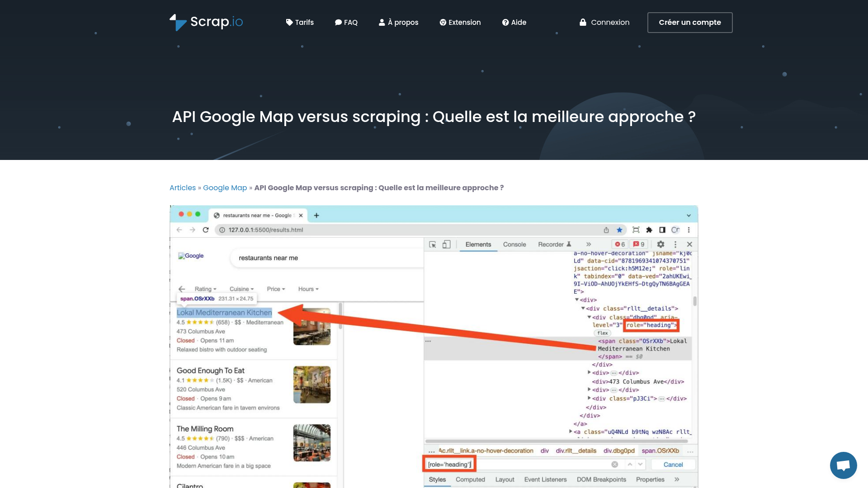Image resolution: width=868 pixels, height=488 pixels.
Task: Click the share icon in the address bar
Action: [606, 230]
